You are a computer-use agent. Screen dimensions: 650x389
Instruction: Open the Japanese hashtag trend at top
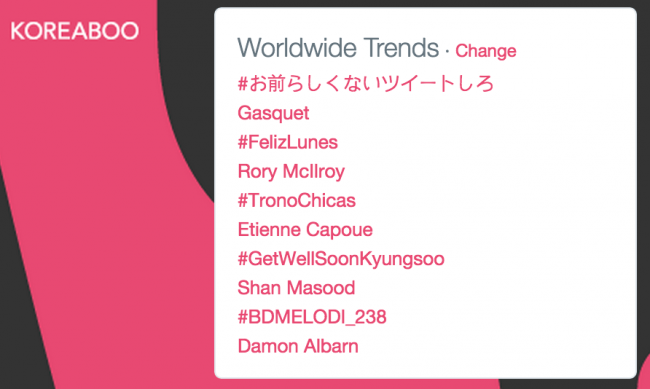coord(366,83)
